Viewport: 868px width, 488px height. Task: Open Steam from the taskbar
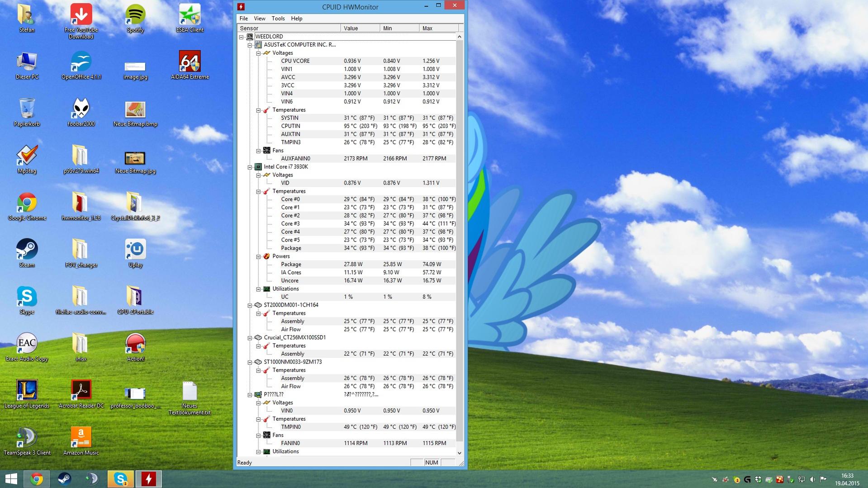click(x=64, y=479)
